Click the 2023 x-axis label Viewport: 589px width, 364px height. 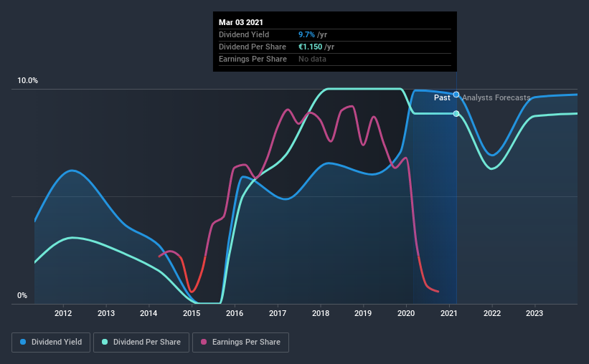(x=534, y=313)
